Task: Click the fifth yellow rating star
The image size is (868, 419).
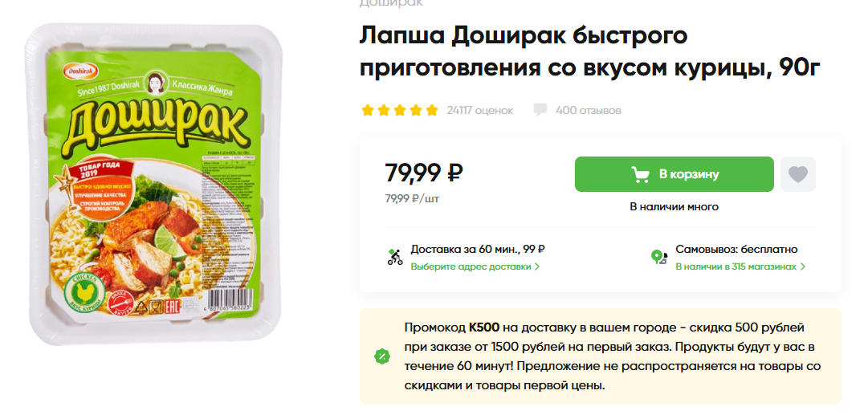Action: [x=432, y=110]
